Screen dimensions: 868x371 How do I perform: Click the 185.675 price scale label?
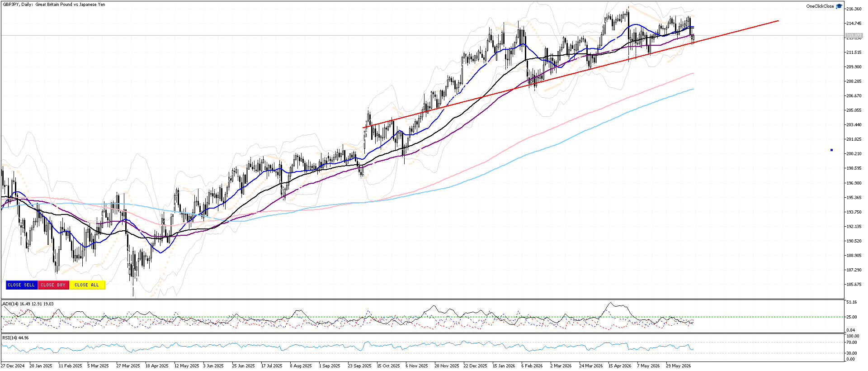click(854, 285)
